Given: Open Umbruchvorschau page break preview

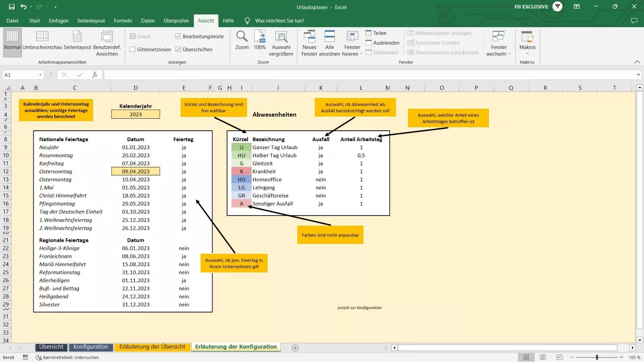Looking at the screenshot, I should (x=42, y=40).
